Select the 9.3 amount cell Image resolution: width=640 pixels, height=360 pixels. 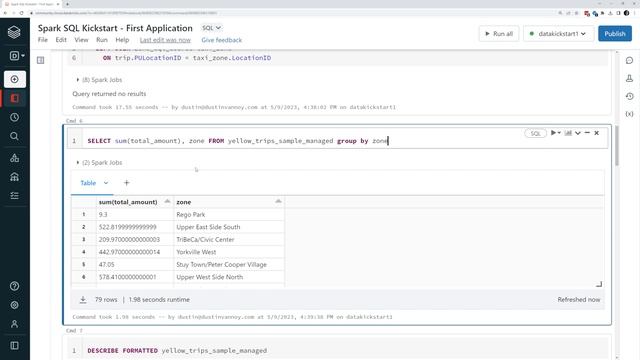coord(135,214)
